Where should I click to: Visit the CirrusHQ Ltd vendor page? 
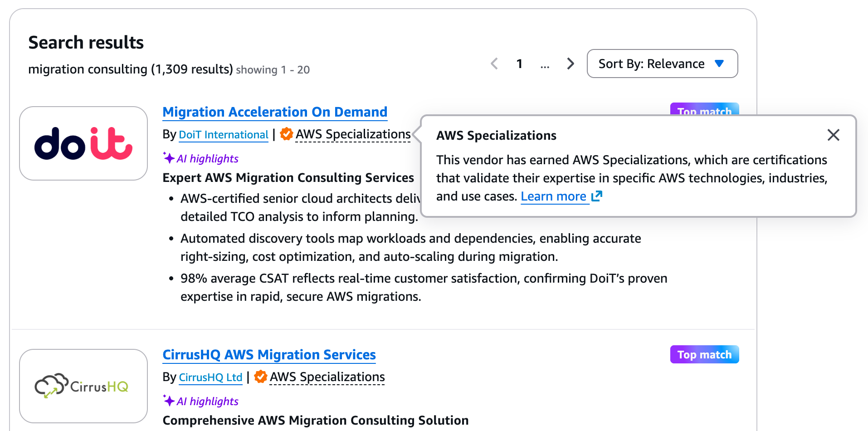(210, 377)
